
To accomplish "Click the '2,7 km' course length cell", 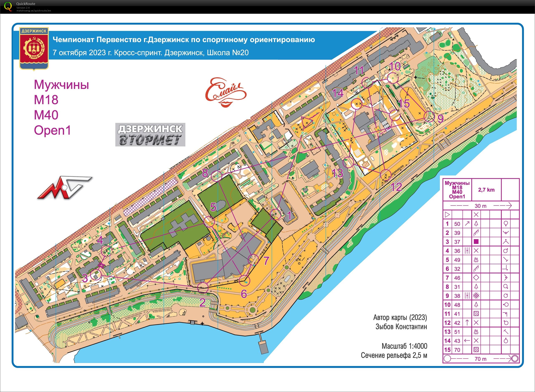I will pyautogui.click(x=486, y=190).
